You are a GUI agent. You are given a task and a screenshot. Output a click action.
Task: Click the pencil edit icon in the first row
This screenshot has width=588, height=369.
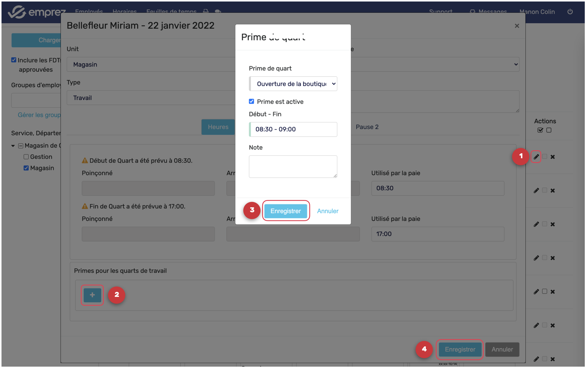point(536,157)
